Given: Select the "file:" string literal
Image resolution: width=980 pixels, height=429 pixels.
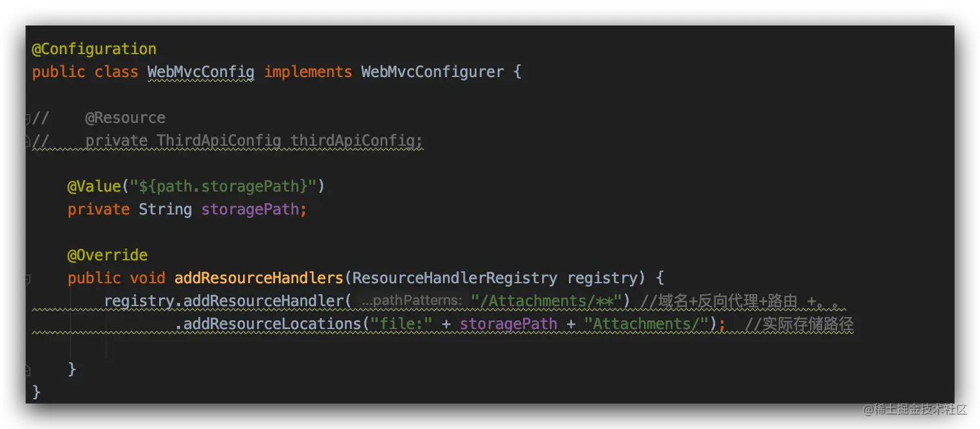Looking at the screenshot, I should pyautogui.click(x=401, y=324).
